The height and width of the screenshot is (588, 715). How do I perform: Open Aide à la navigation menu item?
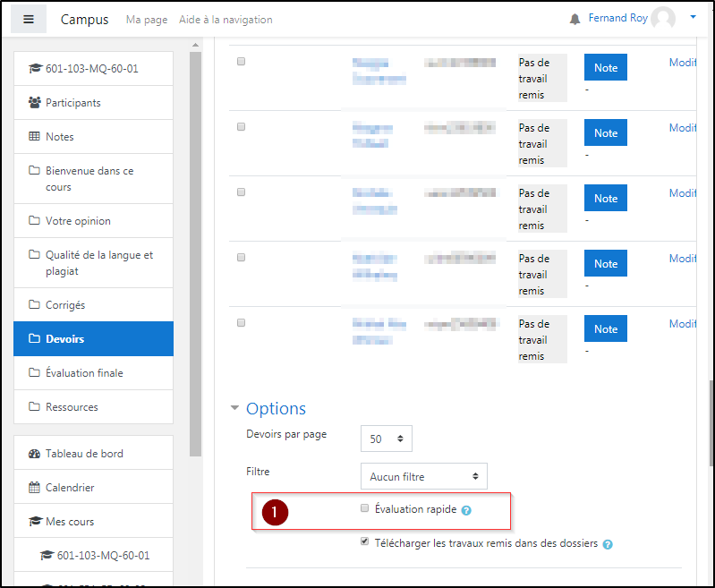tap(226, 20)
